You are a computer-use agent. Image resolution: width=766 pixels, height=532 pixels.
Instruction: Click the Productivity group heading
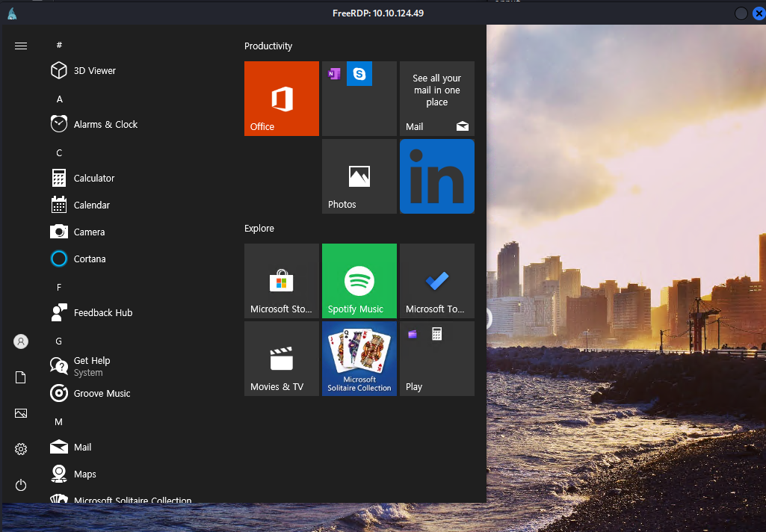coord(268,46)
